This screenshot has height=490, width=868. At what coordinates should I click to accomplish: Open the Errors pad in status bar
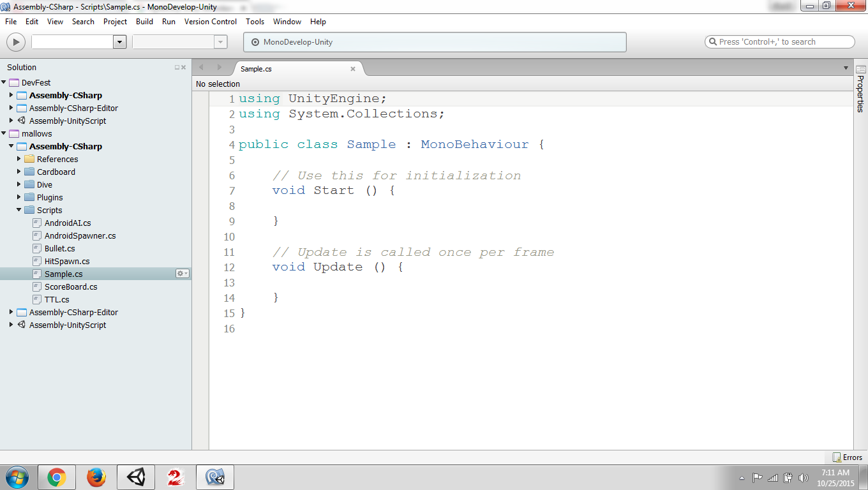pos(847,457)
